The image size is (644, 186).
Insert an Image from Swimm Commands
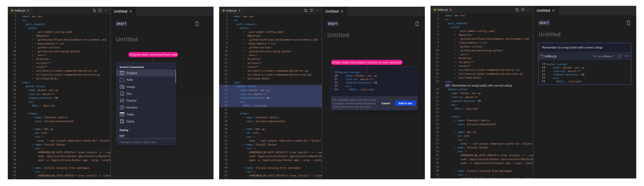tap(131, 87)
